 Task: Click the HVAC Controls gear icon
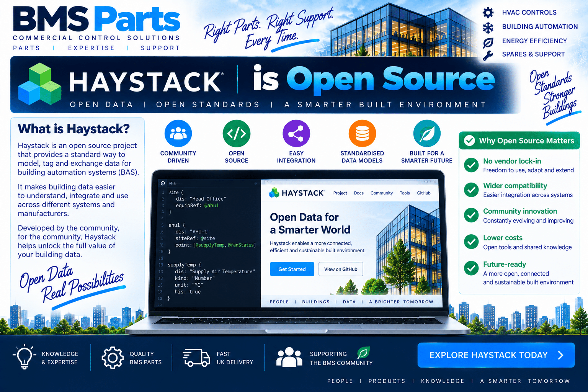click(x=488, y=13)
